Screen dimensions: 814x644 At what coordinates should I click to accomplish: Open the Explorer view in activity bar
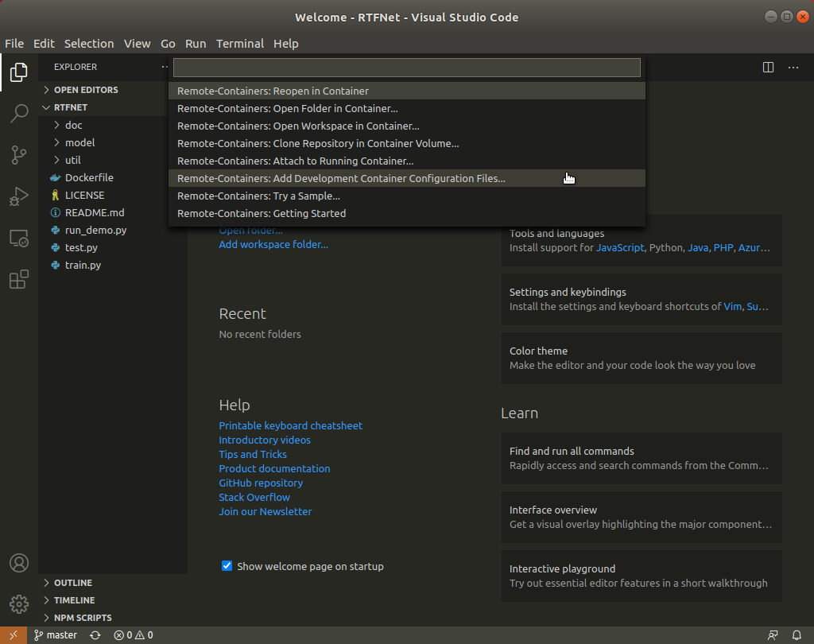[x=19, y=72]
